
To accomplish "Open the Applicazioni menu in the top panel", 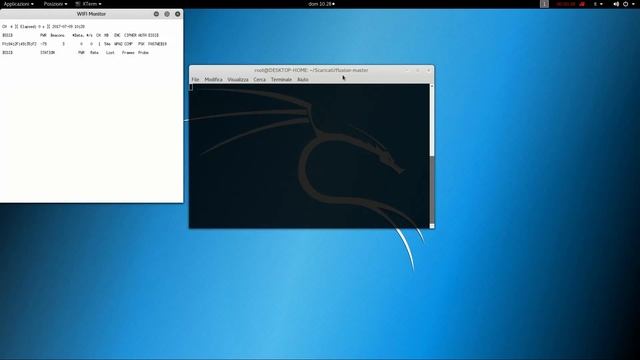I will coord(18,4).
